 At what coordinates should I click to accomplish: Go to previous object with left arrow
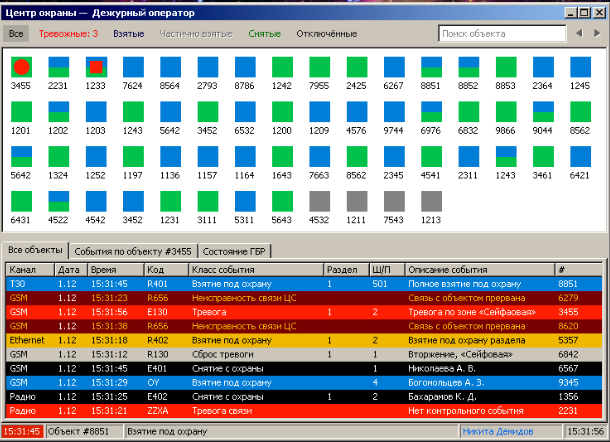tap(579, 33)
